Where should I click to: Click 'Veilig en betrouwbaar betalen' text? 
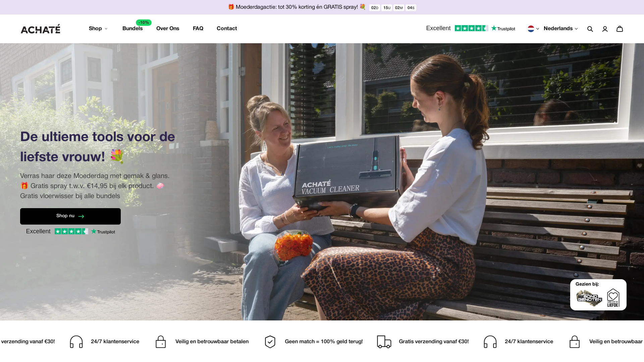pyautogui.click(x=212, y=342)
